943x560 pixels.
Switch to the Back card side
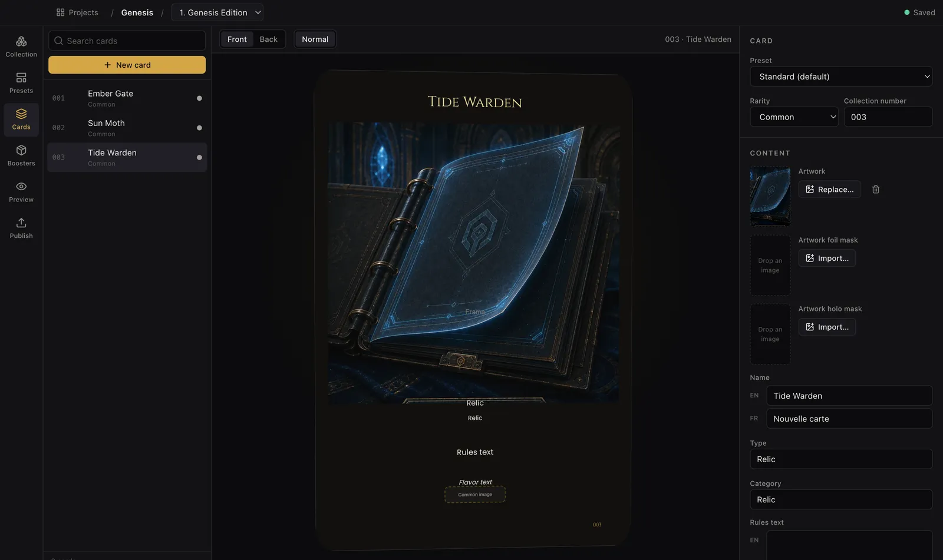pyautogui.click(x=268, y=39)
